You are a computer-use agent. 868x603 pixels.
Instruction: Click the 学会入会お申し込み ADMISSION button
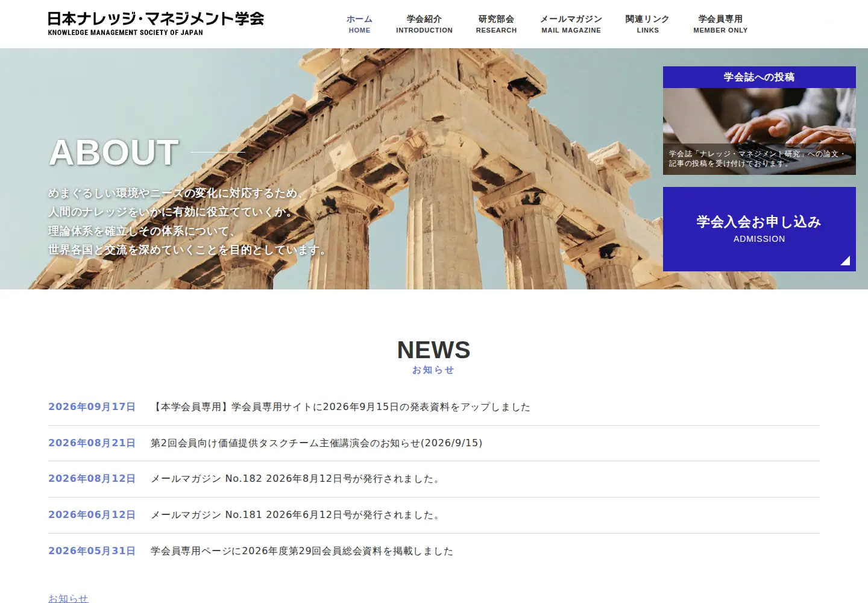(x=759, y=229)
